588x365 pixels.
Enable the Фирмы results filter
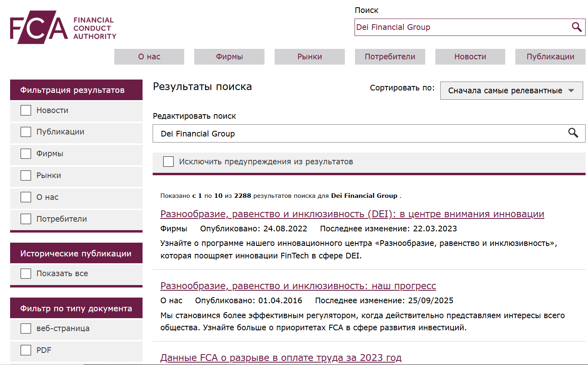[x=26, y=153]
